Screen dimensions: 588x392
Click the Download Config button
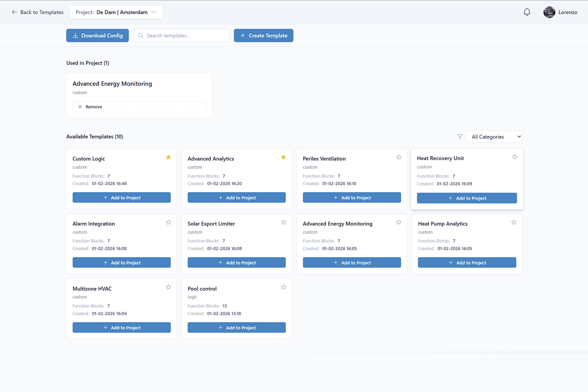pos(97,35)
